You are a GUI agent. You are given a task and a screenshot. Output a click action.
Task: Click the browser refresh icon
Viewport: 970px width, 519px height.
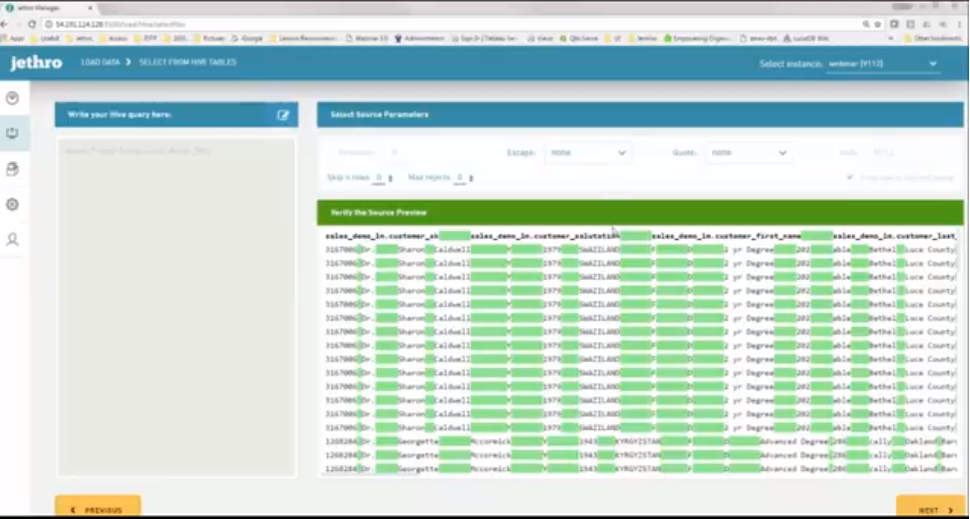32,23
